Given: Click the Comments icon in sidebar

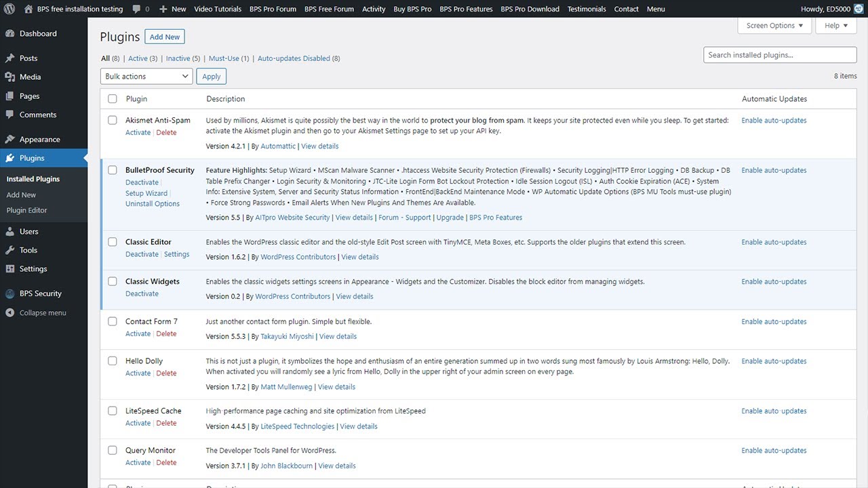Looking at the screenshot, I should [x=9, y=115].
